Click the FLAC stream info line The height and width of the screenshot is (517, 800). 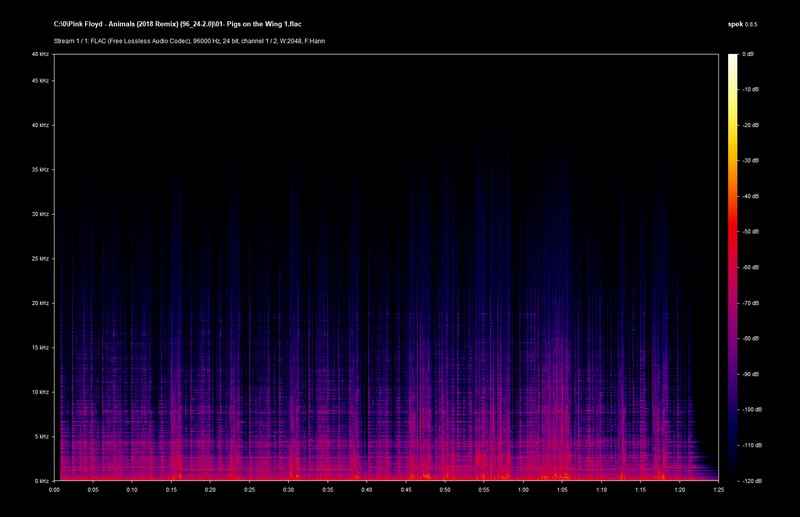[189, 41]
